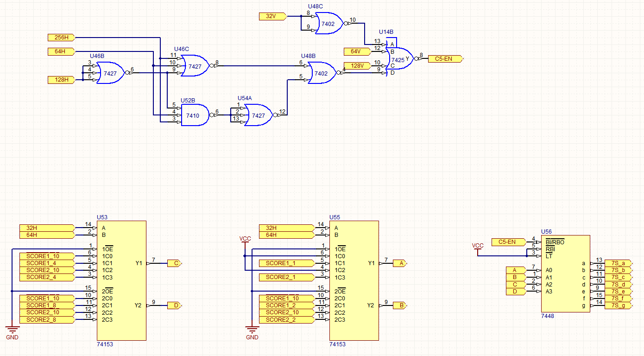The width and height of the screenshot is (644, 356).
Task: Select the U53 74153 multiplexer body
Action: point(121,281)
